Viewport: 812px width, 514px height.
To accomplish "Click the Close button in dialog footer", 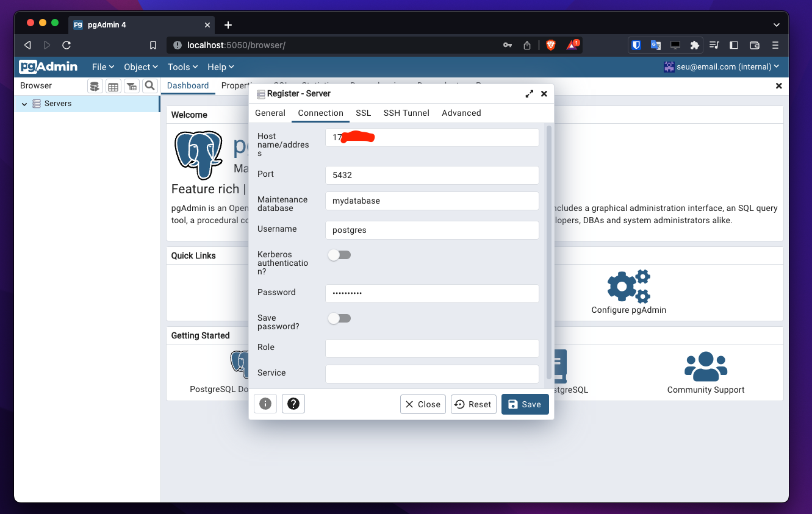I will [423, 404].
